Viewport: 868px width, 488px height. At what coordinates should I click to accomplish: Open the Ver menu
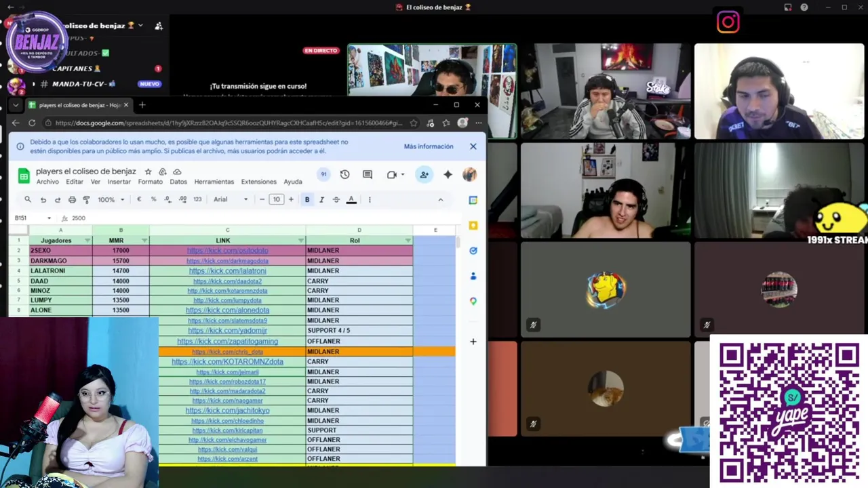pos(96,182)
